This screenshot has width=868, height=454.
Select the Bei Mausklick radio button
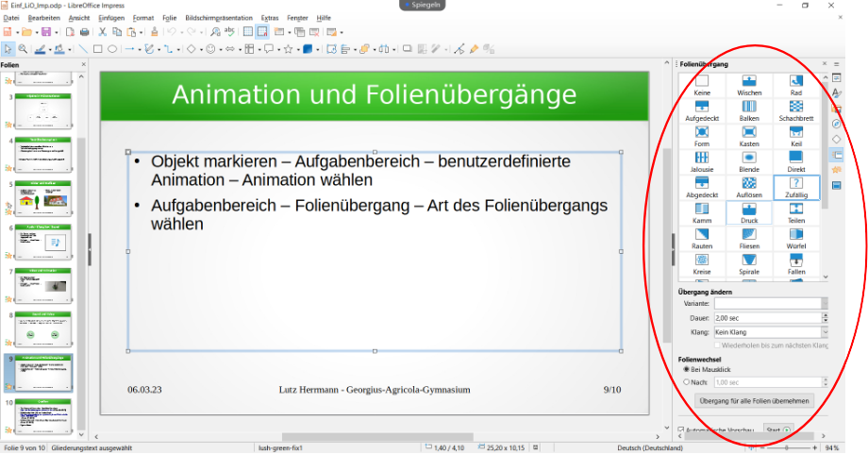[687, 369]
